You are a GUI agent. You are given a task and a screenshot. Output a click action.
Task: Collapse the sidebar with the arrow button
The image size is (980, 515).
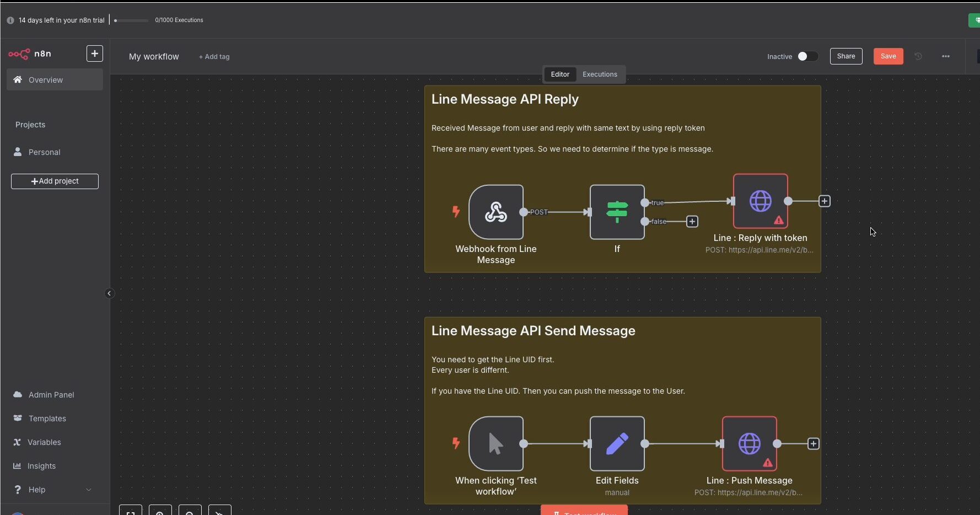click(x=109, y=293)
